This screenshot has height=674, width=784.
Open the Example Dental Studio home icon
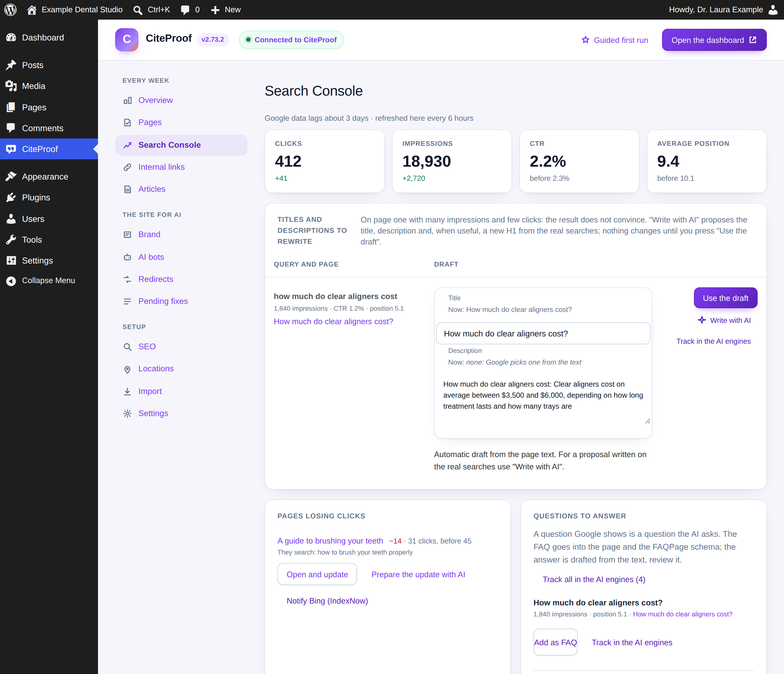(32, 10)
